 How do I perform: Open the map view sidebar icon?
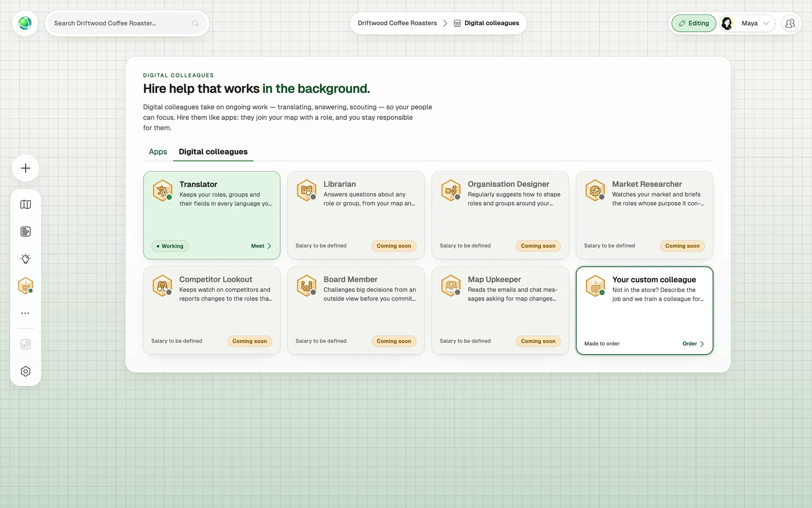(26, 205)
